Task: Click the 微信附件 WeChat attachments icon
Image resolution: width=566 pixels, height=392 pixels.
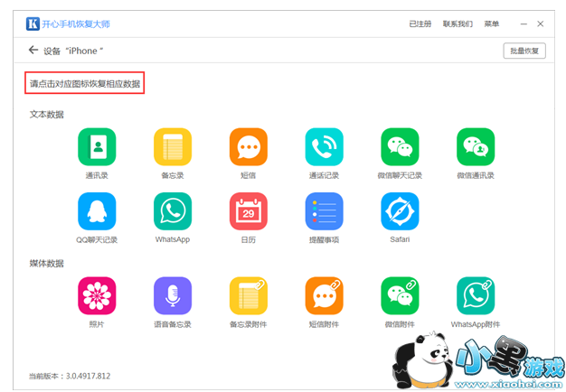Action: pos(400,295)
